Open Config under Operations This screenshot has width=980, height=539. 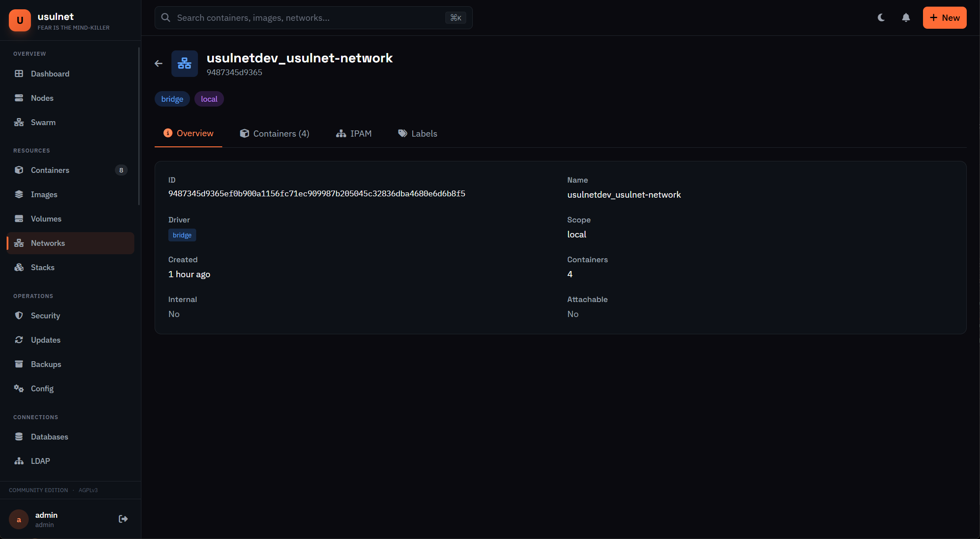point(42,388)
